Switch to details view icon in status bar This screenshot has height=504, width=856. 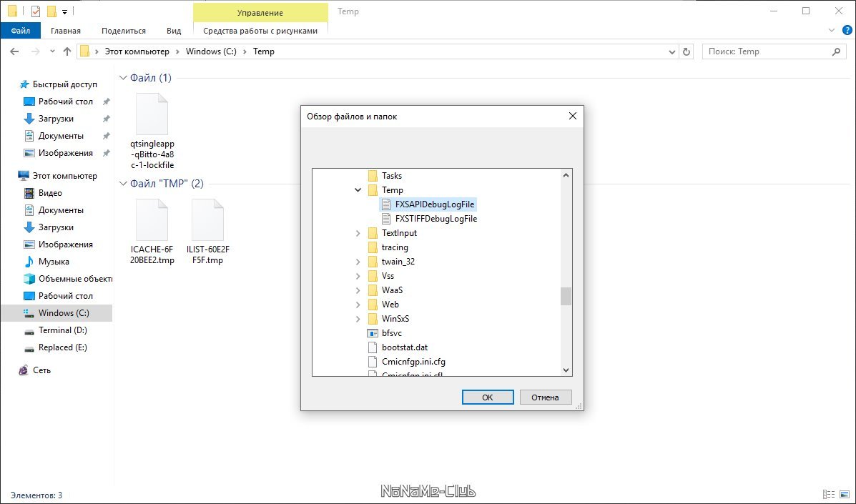[827, 495]
